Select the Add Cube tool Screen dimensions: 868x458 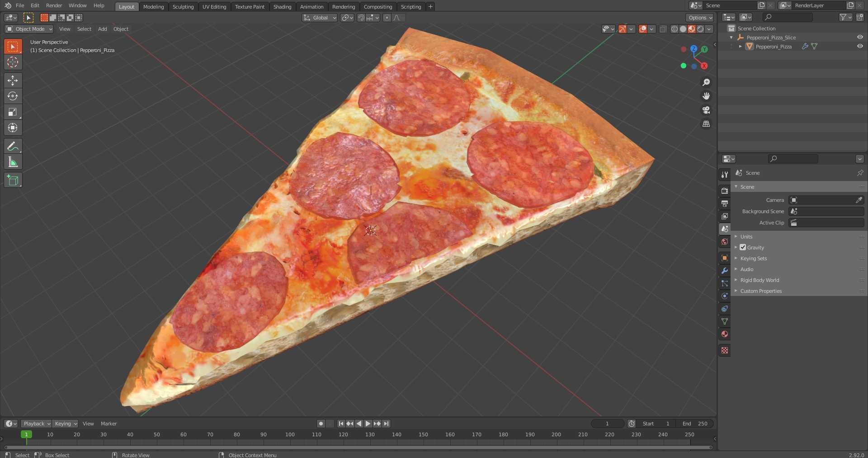click(x=13, y=180)
